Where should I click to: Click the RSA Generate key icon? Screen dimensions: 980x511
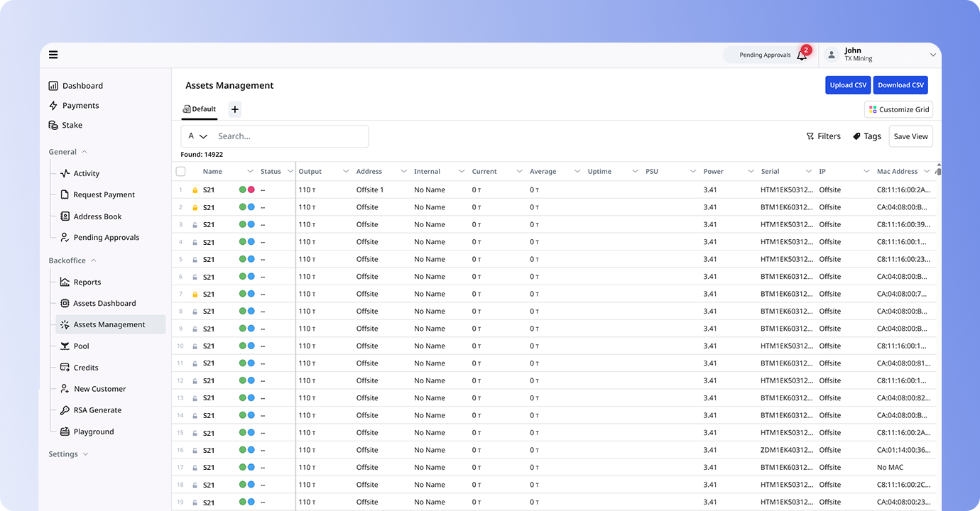65,410
